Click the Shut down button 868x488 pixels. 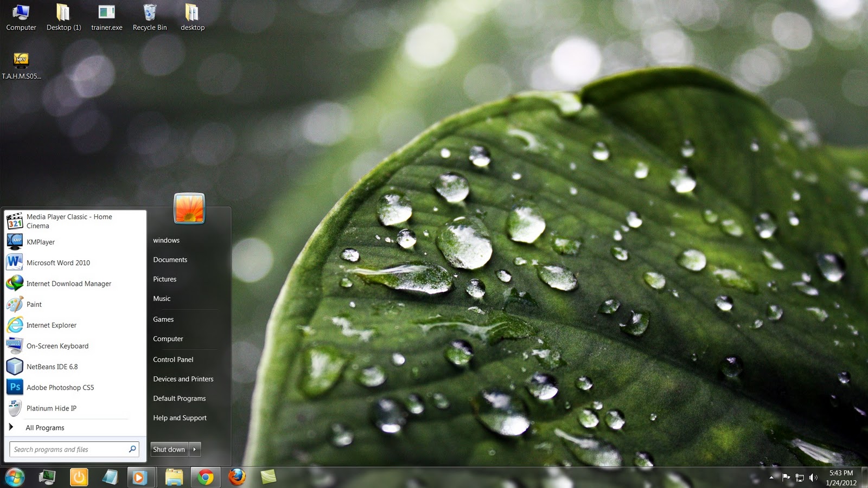169,449
